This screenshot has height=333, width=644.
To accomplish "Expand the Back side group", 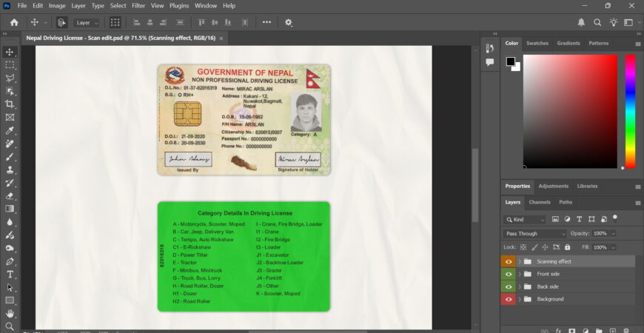I will coord(520,286).
